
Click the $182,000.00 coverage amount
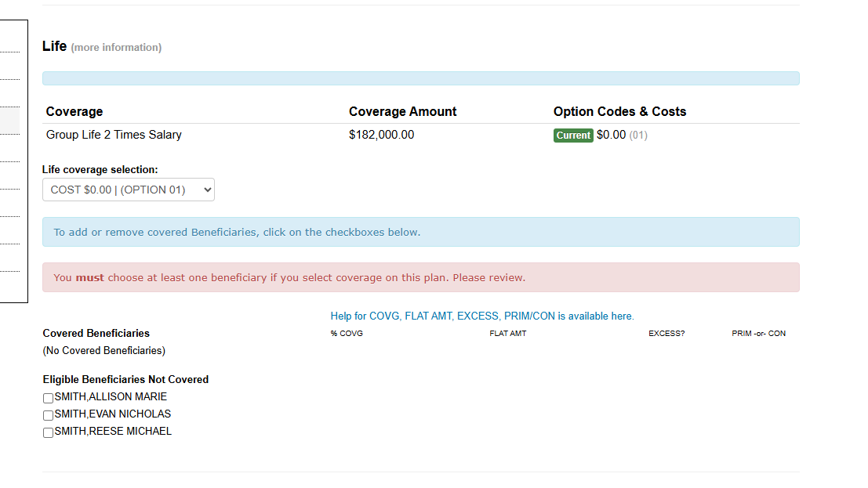tap(381, 135)
